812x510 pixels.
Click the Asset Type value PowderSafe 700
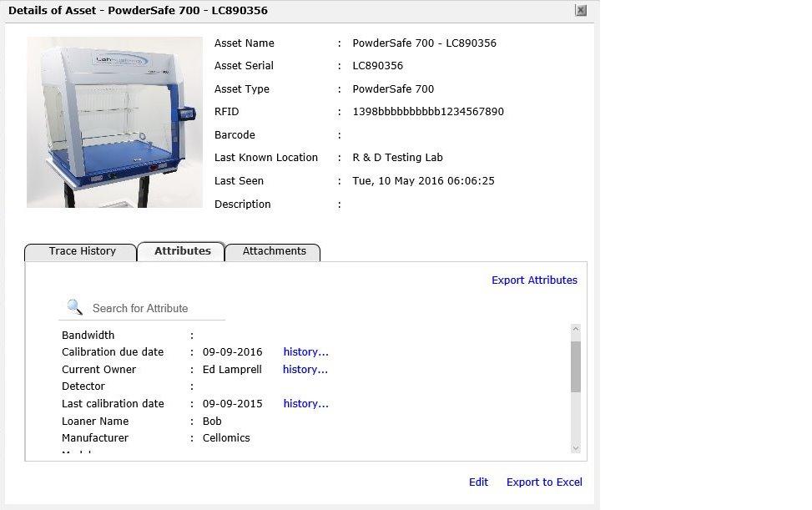[393, 89]
